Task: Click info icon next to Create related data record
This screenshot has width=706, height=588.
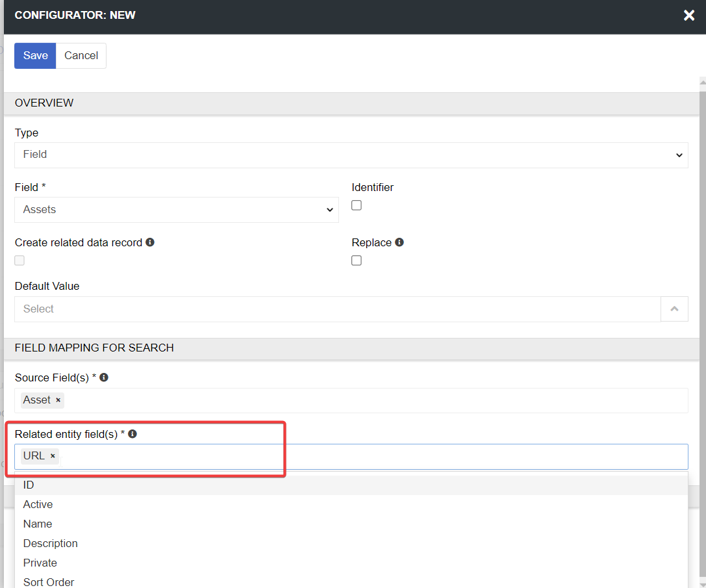Action: (x=150, y=242)
